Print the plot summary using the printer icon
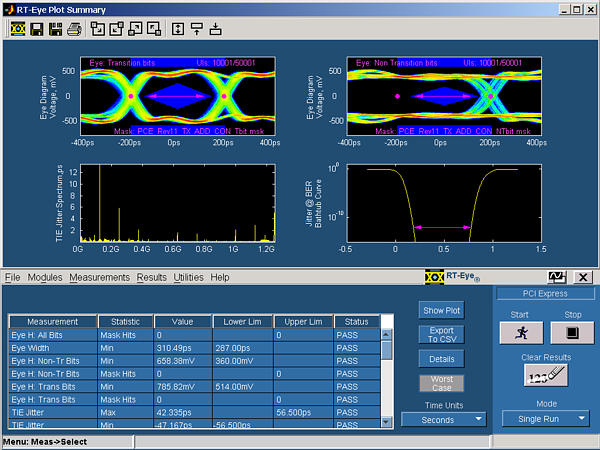 75,29
